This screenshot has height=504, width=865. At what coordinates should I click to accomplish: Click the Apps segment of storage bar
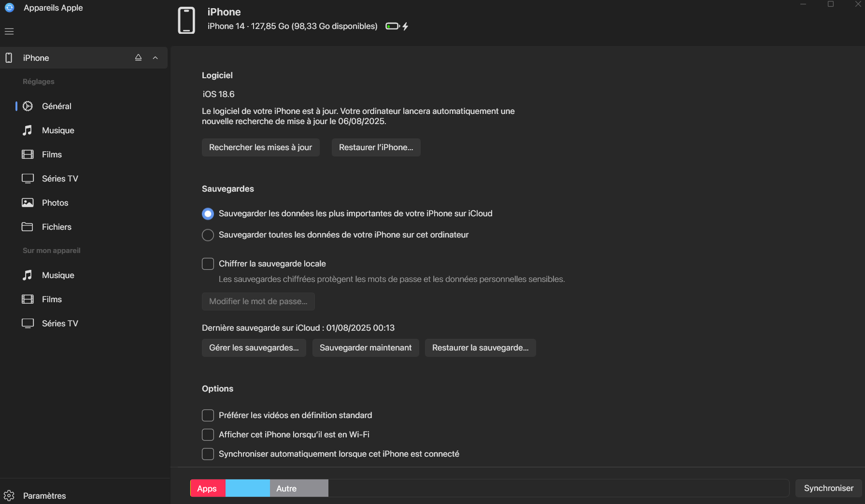(208, 489)
